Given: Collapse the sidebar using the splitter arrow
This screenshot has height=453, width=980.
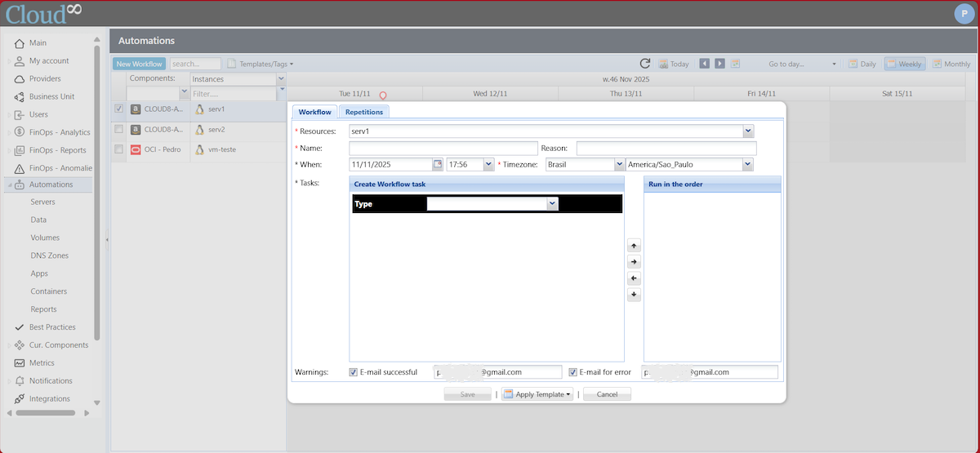Looking at the screenshot, I should coord(106,240).
